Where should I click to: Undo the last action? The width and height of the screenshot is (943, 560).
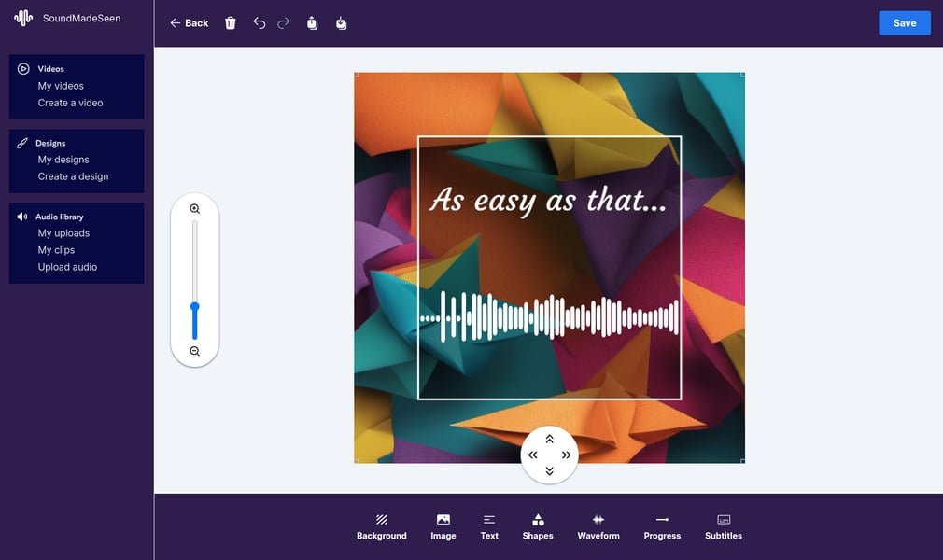(x=260, y=22)
